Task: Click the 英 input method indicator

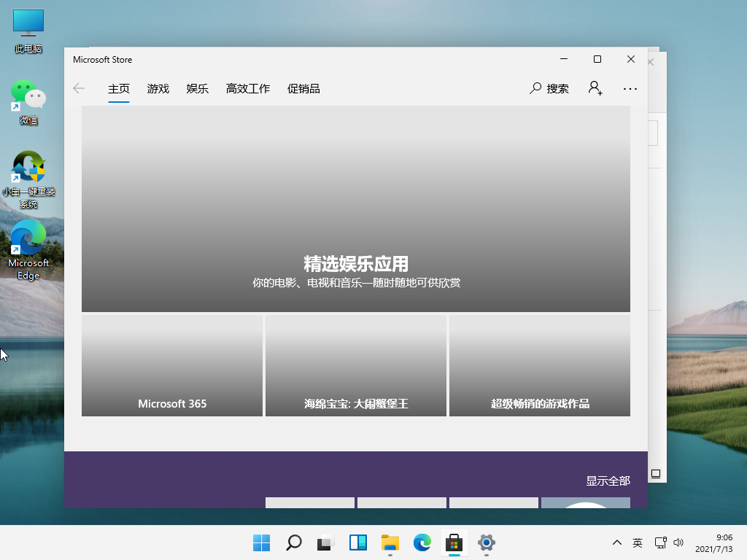Action: (637, 543)
